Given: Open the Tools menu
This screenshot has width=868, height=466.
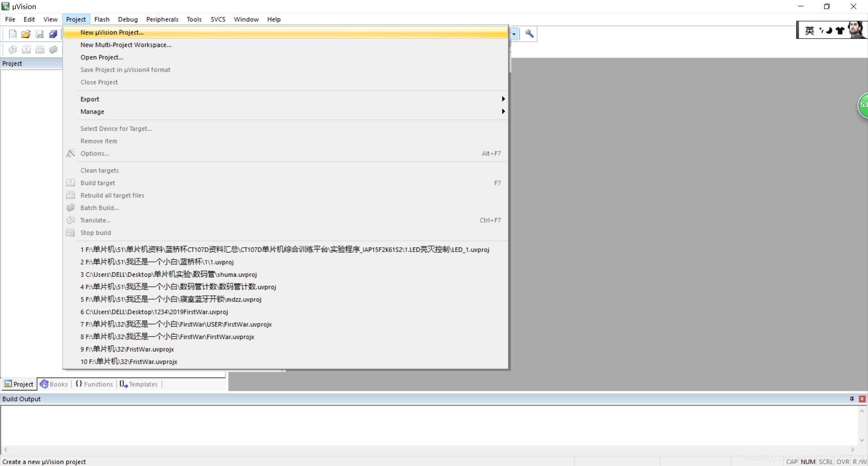Looking at the screenshot, I should tap(194, 19).
